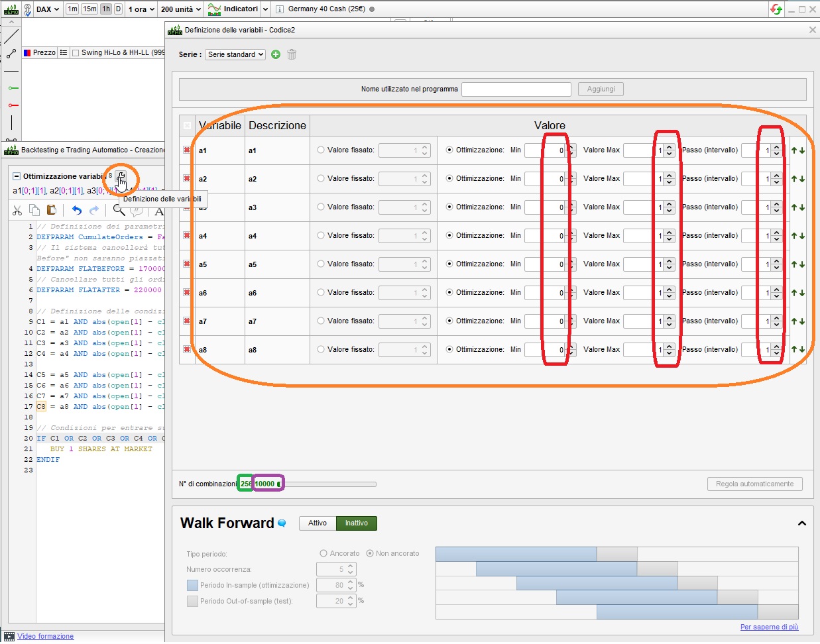This screenshot has height=644, width=820.
Task: Adjust Passo intervallo stepper for a4
Action: pyautogui.click(x=776, y=236)
